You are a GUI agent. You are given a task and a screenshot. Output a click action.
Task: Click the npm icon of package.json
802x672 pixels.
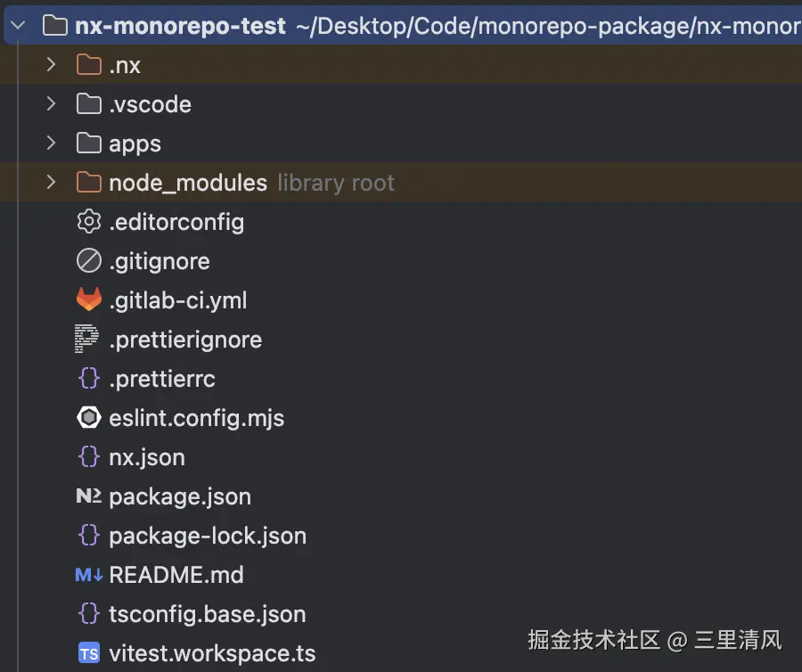click(x=89, y=496)
